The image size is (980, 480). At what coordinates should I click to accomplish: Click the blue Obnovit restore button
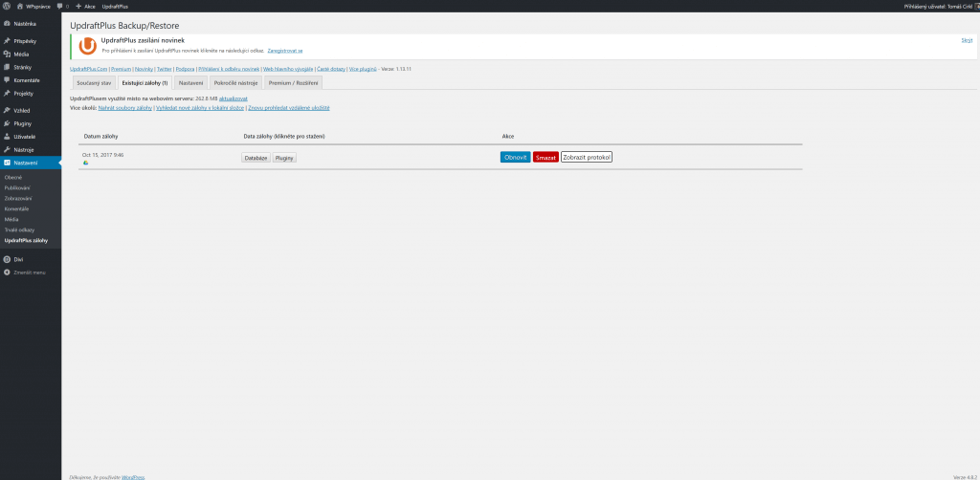click(x=516, y=158)
